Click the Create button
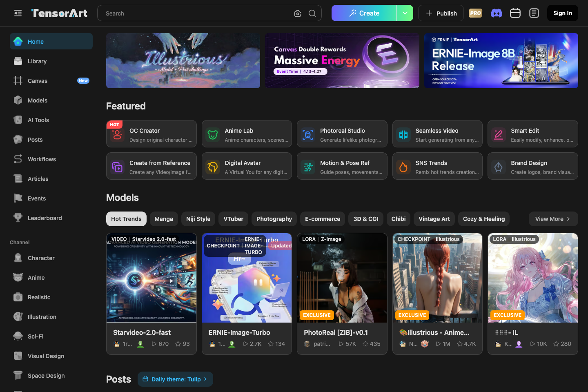588x392 pixels. click(x=364, y=13)
